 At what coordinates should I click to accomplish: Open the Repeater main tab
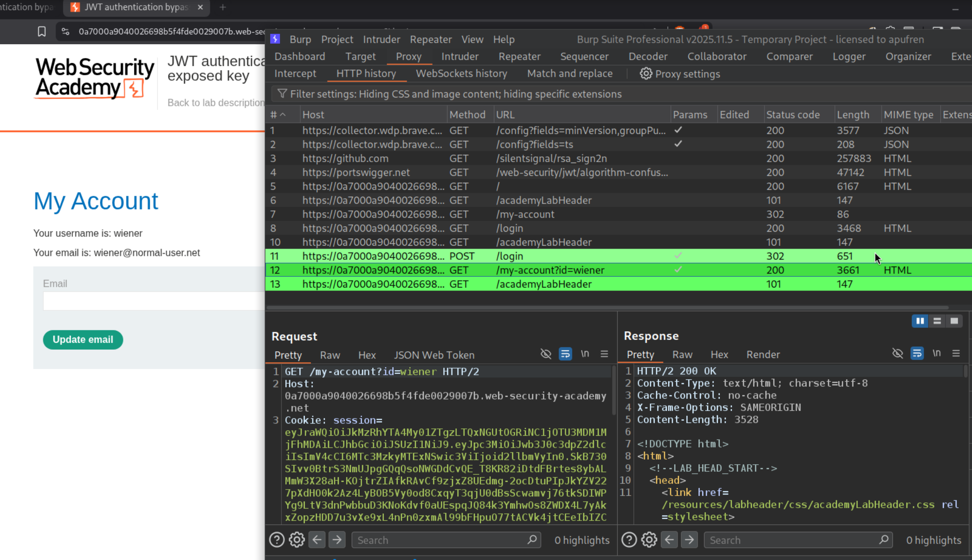coord(519,56)
